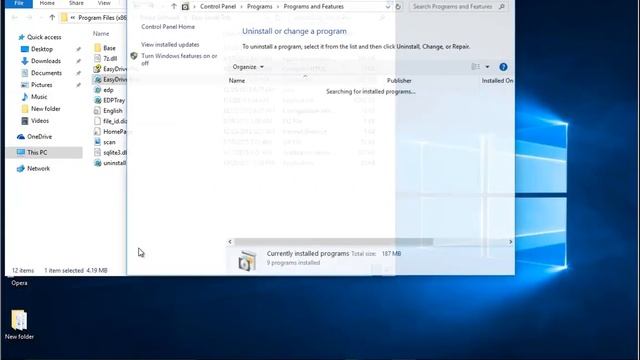Open the View ribbon tab

click(104, 3)
